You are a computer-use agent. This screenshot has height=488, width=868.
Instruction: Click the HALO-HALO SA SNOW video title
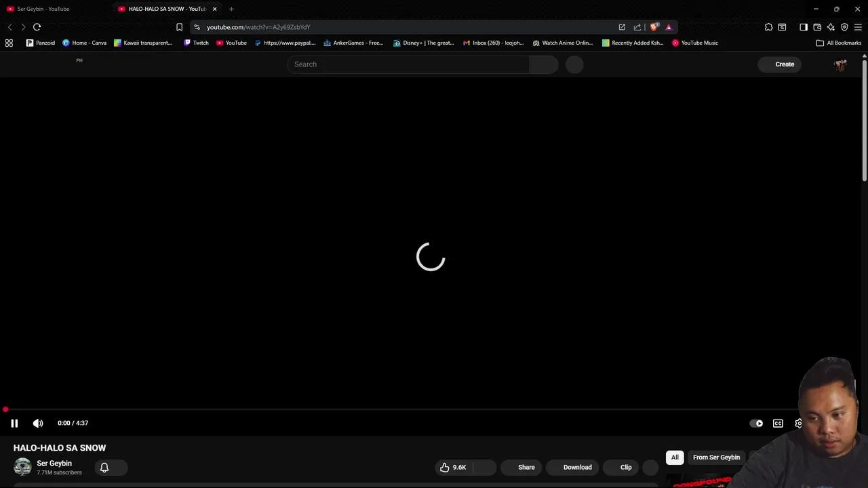[60, 448]
